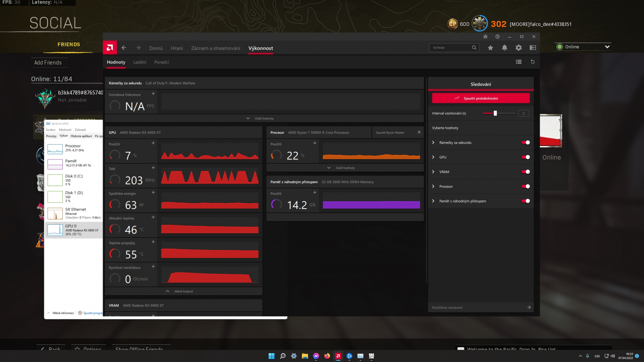This screenshot has height=362, width=644.
Task: Click the reset metrics circular arrow icon
Action: (x=533, y=62)
